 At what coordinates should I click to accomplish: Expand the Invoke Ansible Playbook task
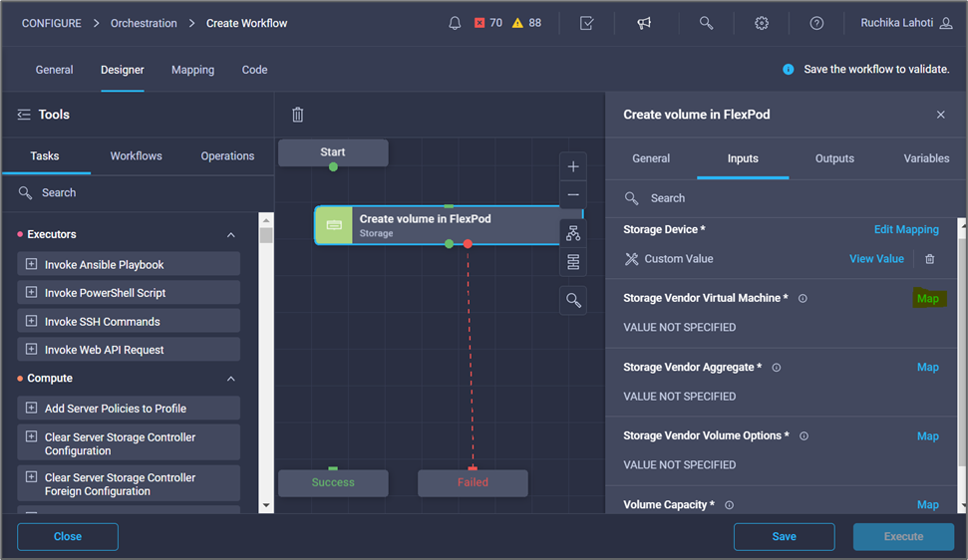coord(31,265)
